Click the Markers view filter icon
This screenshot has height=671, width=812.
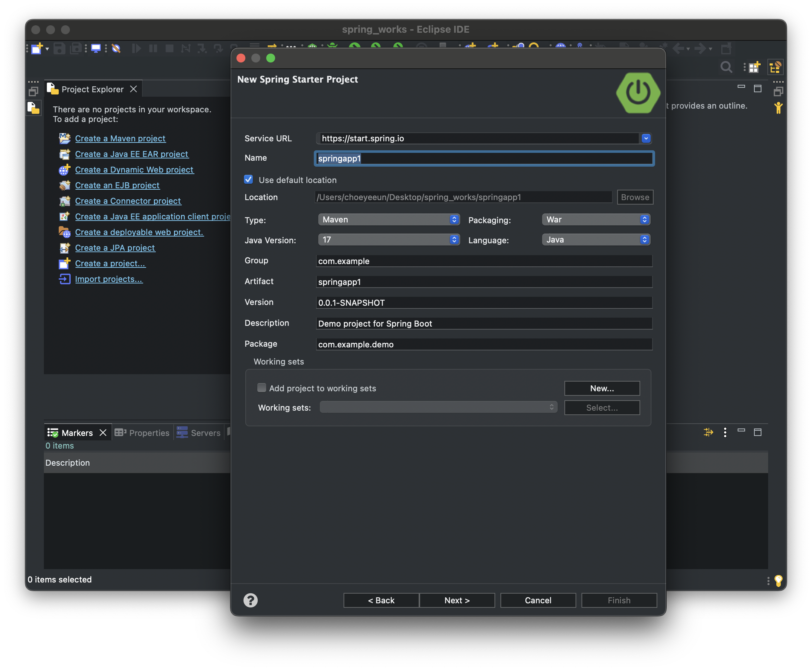point(708,432)
